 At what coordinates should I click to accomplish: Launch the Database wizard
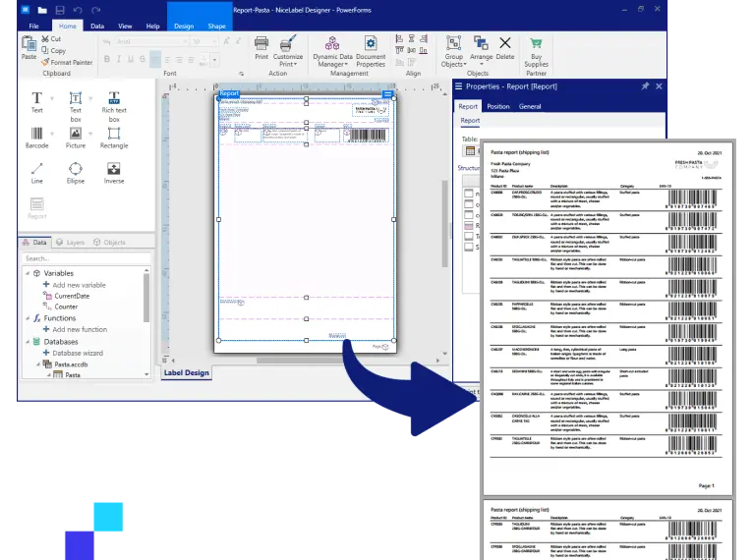point(77,353)
